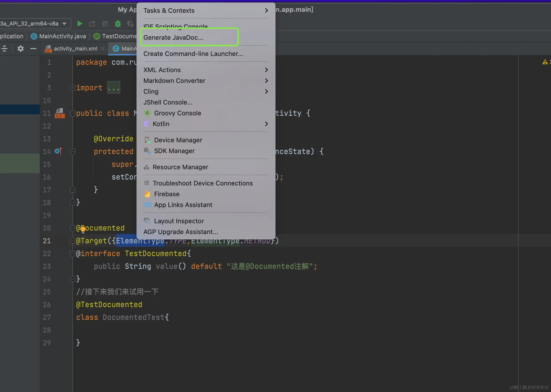551x392 pixels.
Task: Expand the folded import block
Action: pos(72,88)
